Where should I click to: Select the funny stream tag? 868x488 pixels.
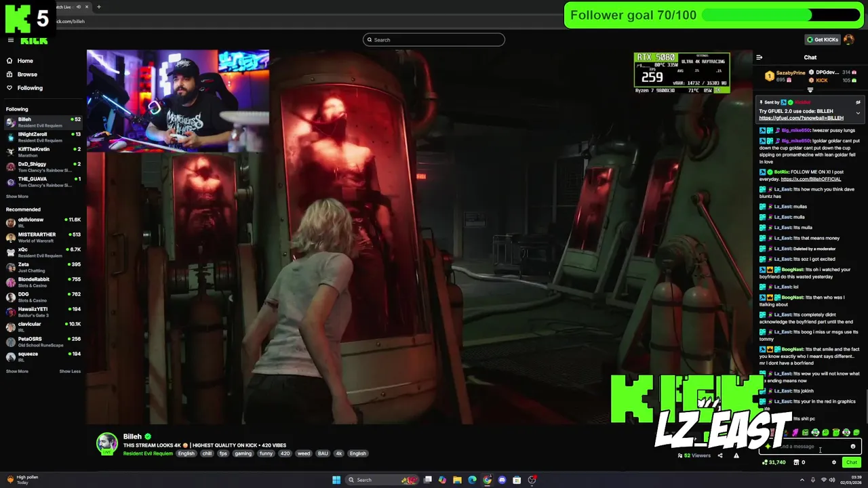[266, 453]
